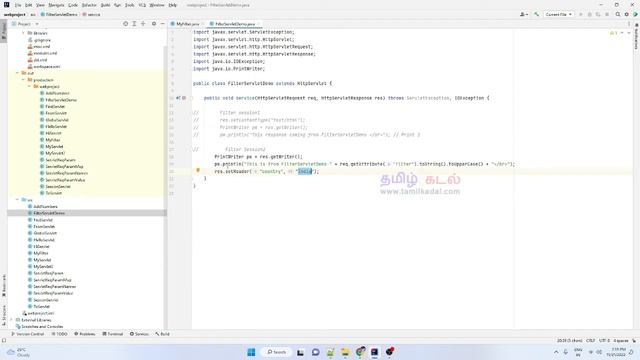Click the JetBrains Toolbox green icon
Image resolution: width=640 pixels, height=360 pixels.
click(x=635, y=14)
